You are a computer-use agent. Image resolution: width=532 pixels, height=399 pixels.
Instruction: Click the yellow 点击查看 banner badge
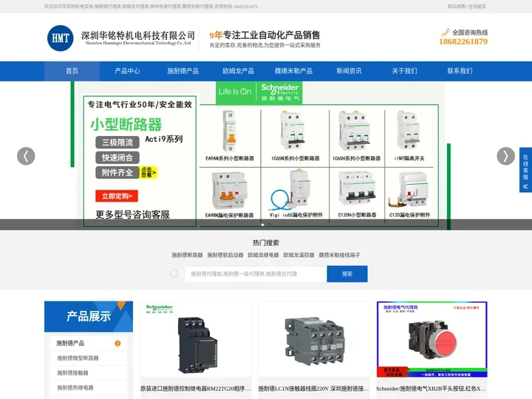[149, 172]
